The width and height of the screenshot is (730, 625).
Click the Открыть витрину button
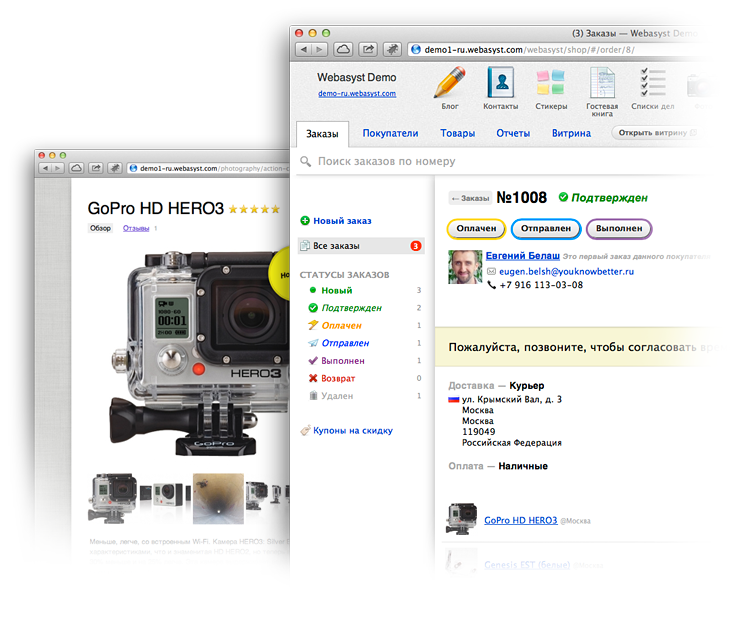click(x=654, y=133)
